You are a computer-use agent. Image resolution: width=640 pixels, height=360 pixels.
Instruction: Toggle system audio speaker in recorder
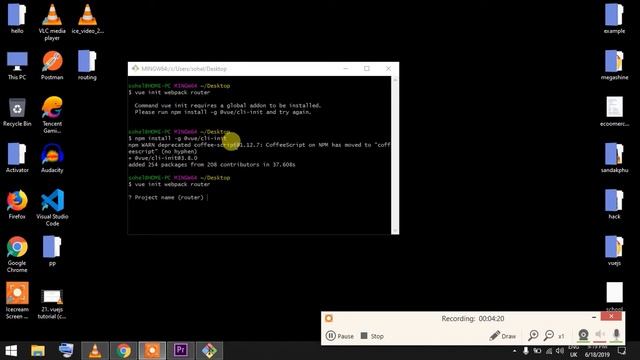coord(600,335)
